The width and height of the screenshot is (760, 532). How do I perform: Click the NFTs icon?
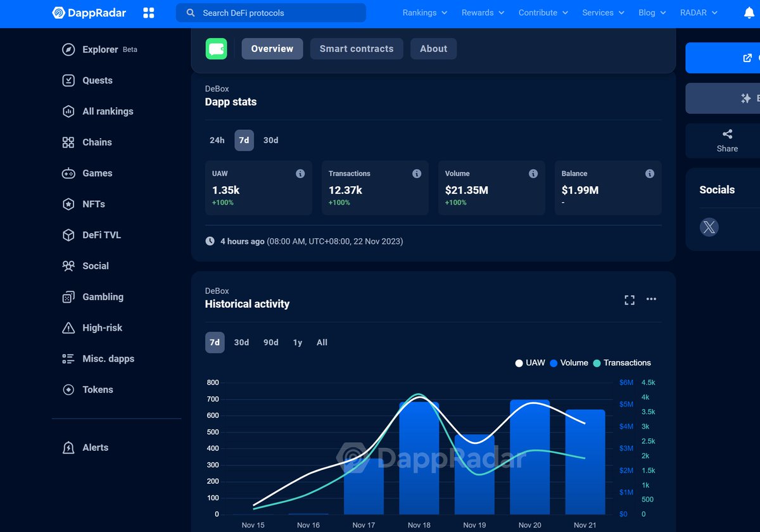(x=68, y=204)
